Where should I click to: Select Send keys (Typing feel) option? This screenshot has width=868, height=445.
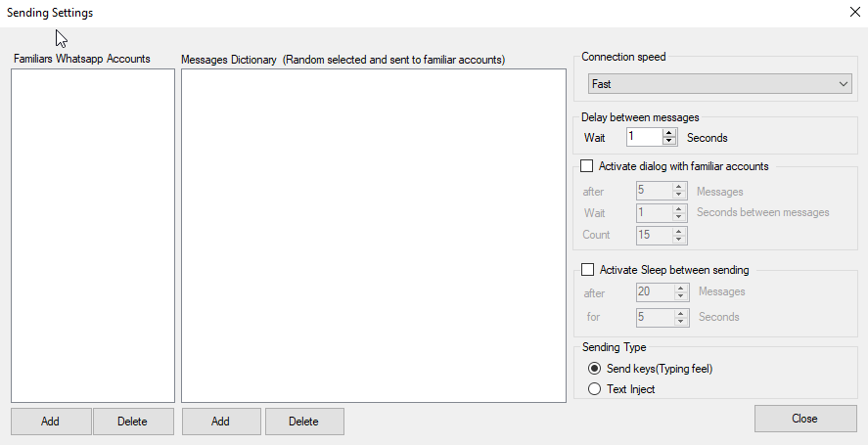tap(594, 369)
